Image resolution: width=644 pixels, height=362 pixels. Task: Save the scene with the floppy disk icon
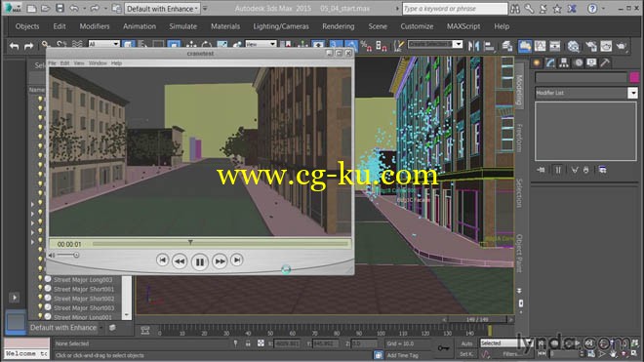tap(60, 8)
